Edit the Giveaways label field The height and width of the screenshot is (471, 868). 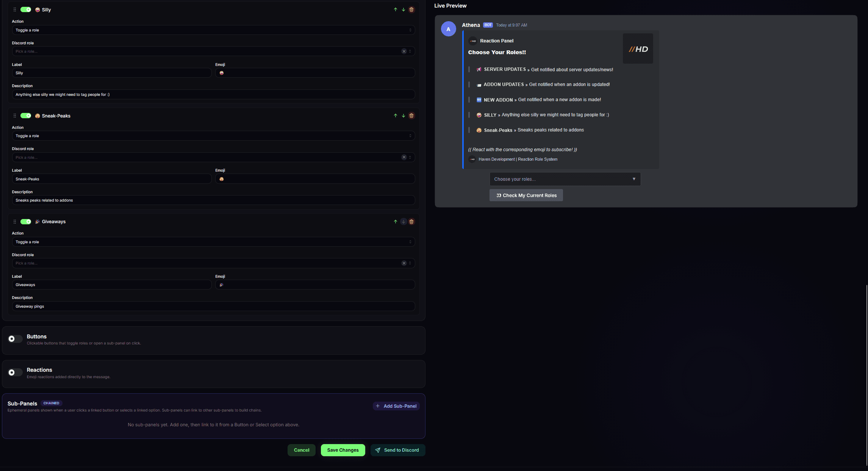112,285
